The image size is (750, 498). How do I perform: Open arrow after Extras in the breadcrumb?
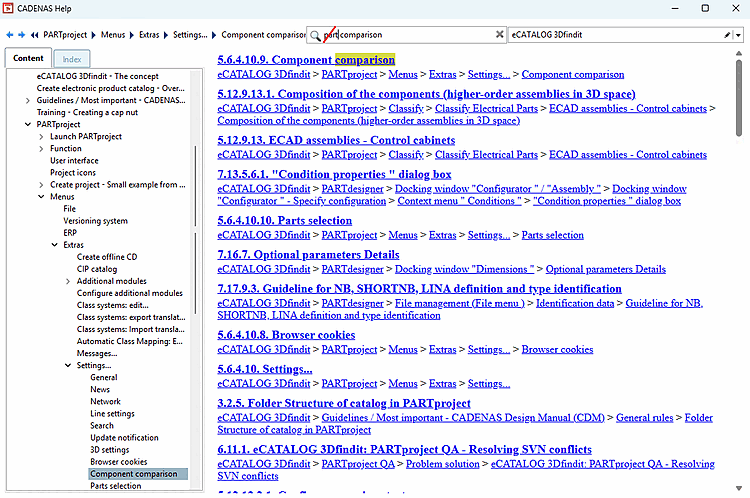pyautogui.click(x=165, y=35)
